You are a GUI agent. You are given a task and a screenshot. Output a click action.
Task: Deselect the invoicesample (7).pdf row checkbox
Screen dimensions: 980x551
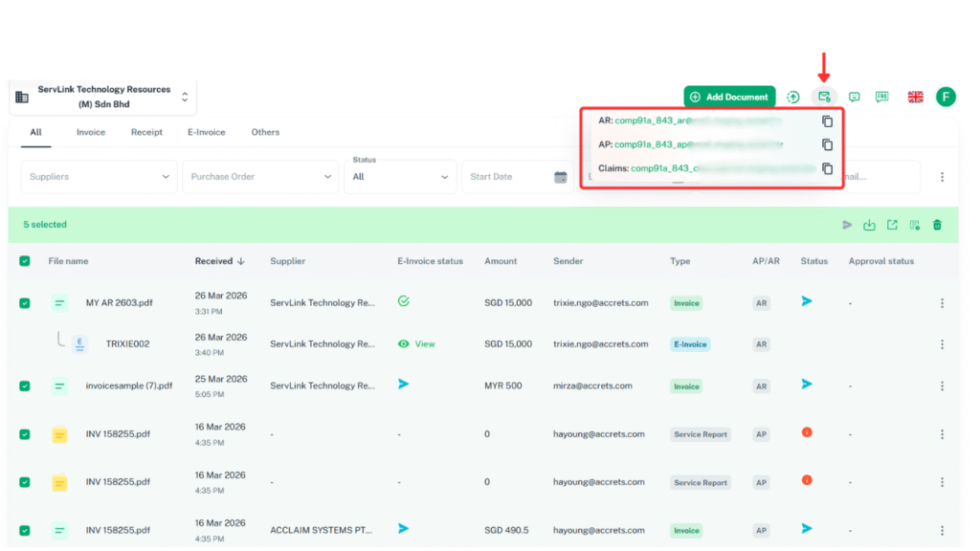tap(25, 386)
